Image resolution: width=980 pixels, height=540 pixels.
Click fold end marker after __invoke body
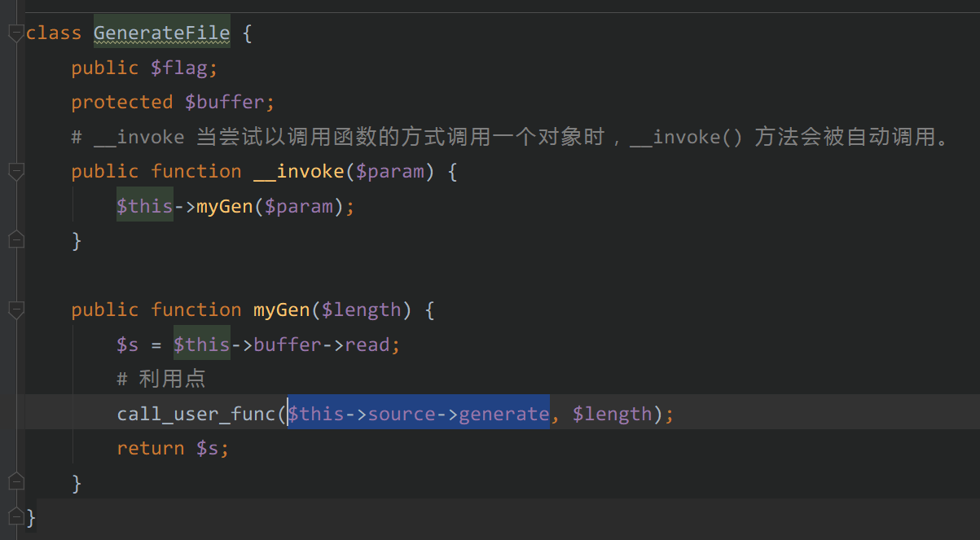tap(15, 239)
